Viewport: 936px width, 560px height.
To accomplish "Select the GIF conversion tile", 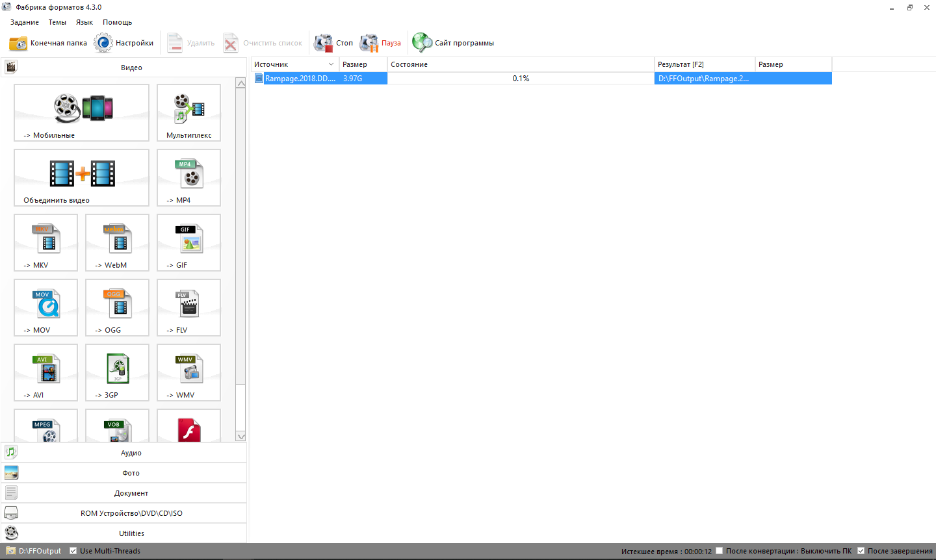I will pos(188,242).
